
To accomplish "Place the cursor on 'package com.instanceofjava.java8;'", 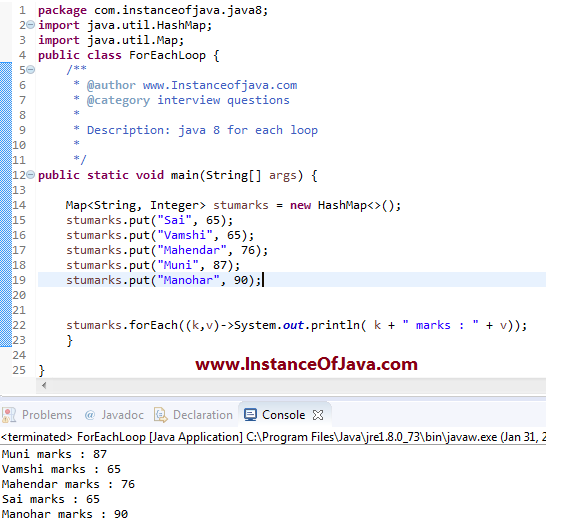I will (x=153, y=10).
